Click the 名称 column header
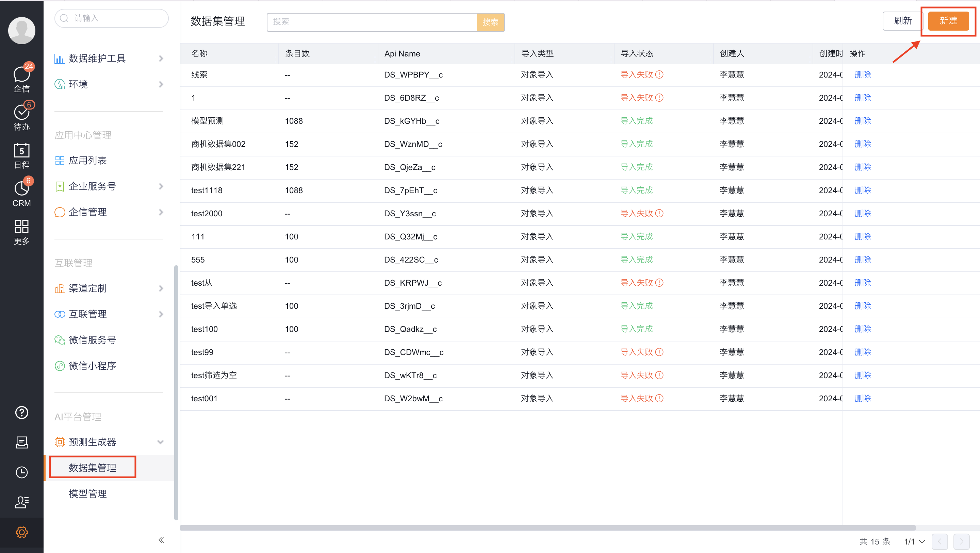Image resolution: width=980 pixels, height=553 pixels. coord(199,53)
